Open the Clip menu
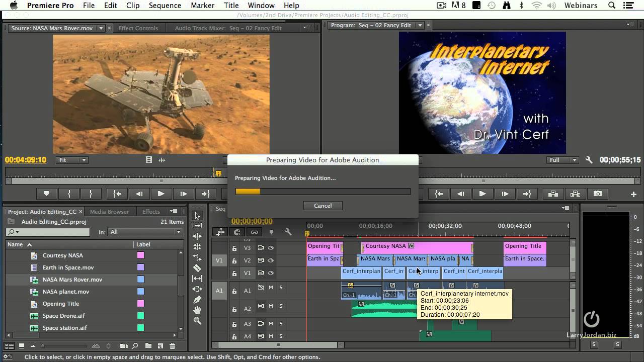The height and width of the screenshot is (362, 644). click(x=133, y=6)
